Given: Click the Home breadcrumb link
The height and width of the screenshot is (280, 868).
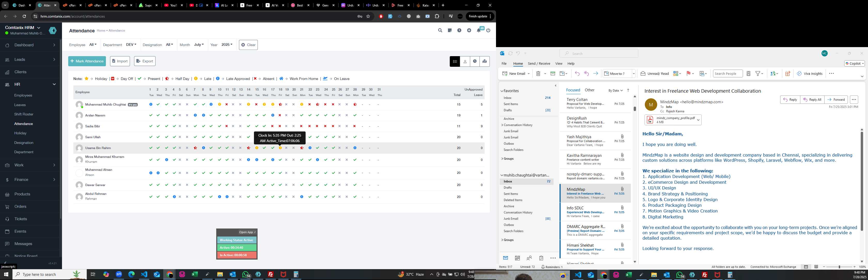Looking at the screenshot, I should tap(101, 31).
